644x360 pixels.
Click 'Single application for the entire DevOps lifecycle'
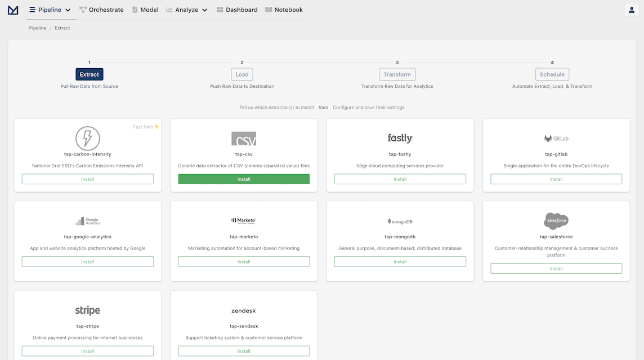pos(556,166)
